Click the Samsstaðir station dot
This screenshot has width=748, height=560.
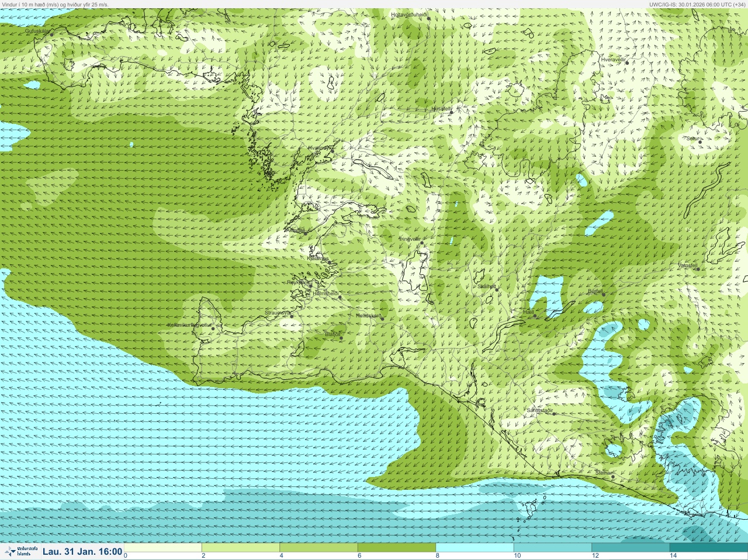(554, 414)
